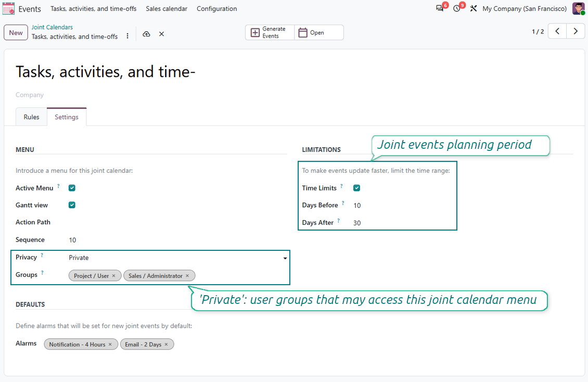This screenshot has width=588, height=382.
Task: Open the Configuration menu
Action: [217, 8]
